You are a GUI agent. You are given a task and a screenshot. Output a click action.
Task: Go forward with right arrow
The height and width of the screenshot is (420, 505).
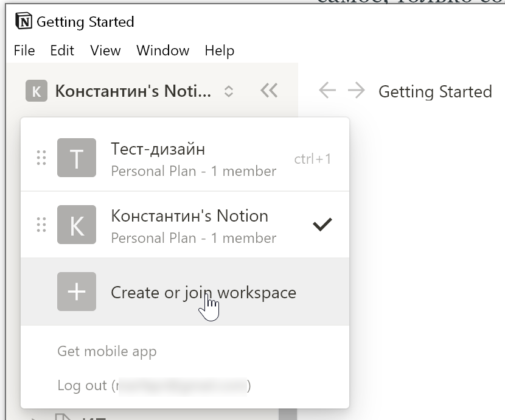(x=356, y=91)
